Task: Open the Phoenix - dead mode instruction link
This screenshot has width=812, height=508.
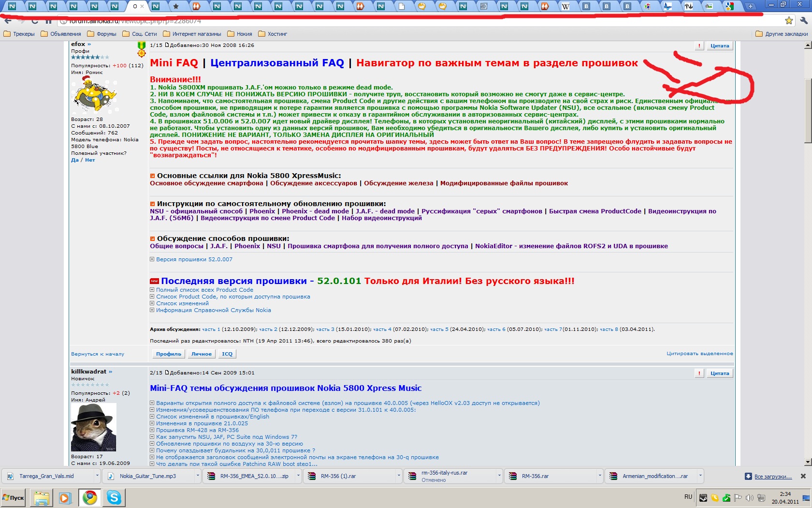Action: pos(315,211)
